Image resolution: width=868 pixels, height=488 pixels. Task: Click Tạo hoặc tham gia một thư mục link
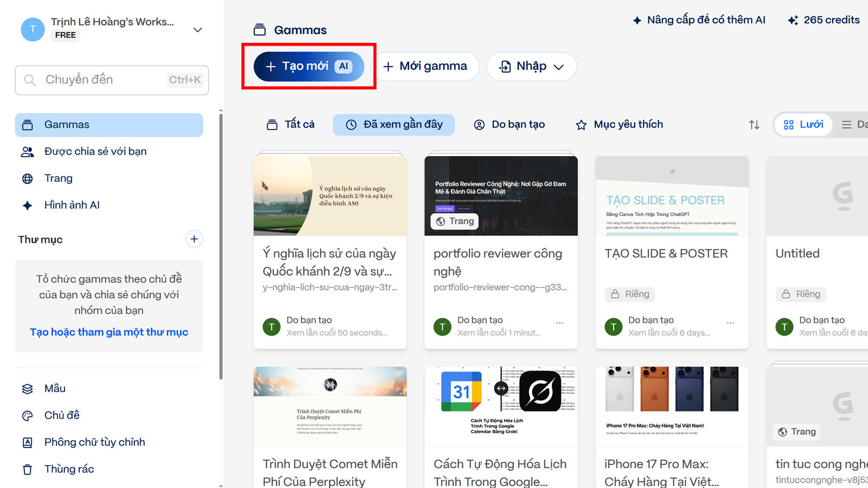click(109, 332)
